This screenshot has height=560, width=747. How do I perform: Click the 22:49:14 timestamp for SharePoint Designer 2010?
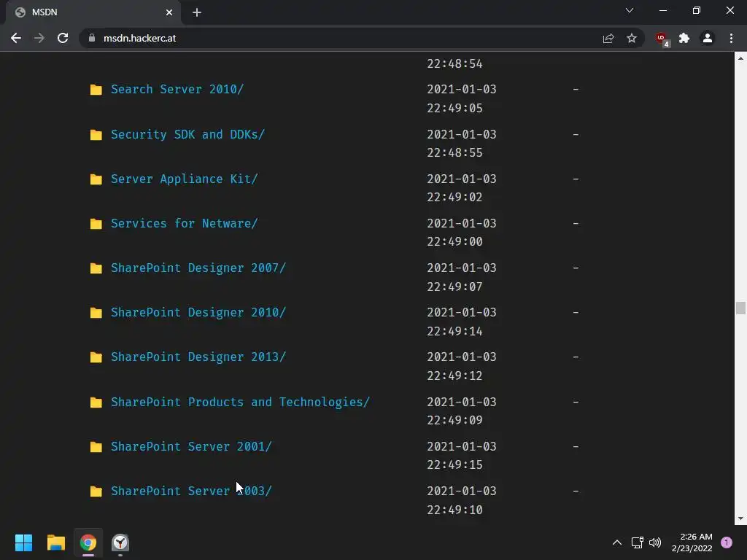(x=454, y=332)
